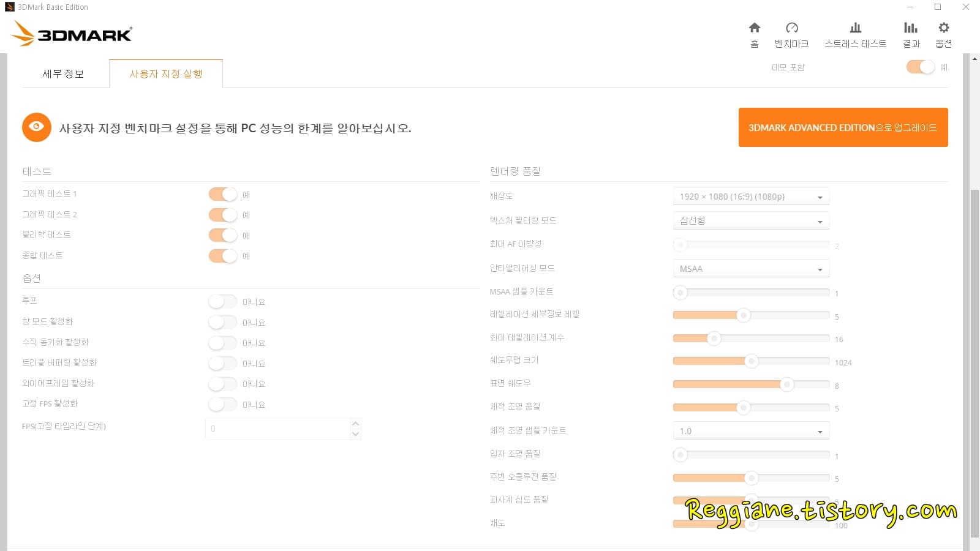Enable window mode (창 모드 활성화)
Image resolution: width=980 pixels, height=551 pixels.
pos(222,322)
